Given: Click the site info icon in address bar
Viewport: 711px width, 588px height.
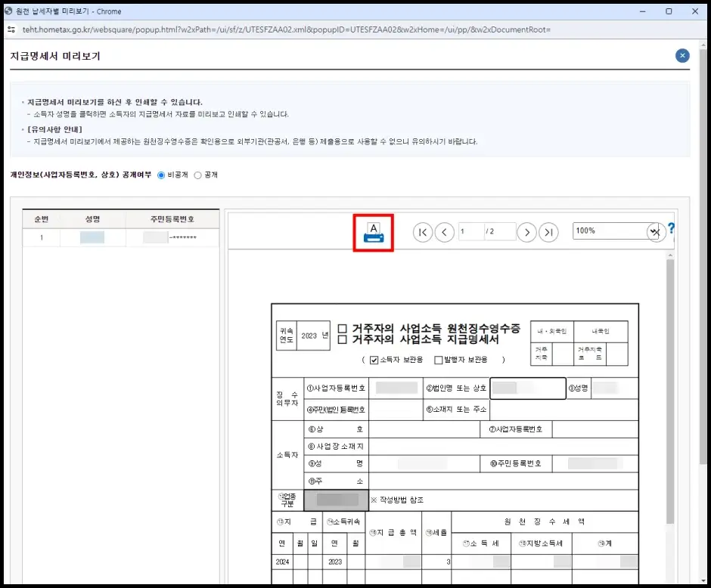Looking at the screenshot, I should [x=11, y=29].
